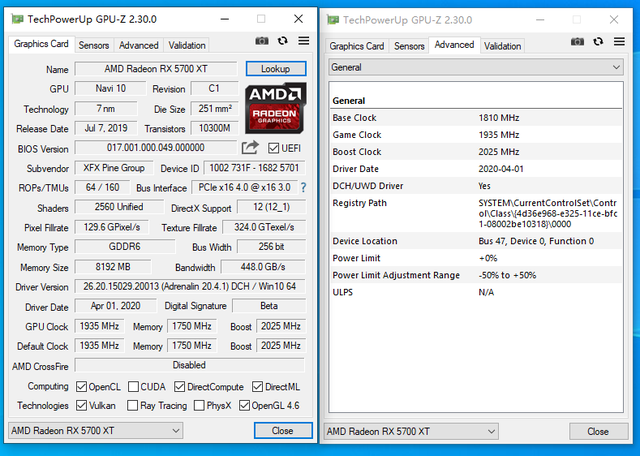The width and height of the screenshot is (640, 456).
Task: Select the Device Location row
Action: (476, 241)
